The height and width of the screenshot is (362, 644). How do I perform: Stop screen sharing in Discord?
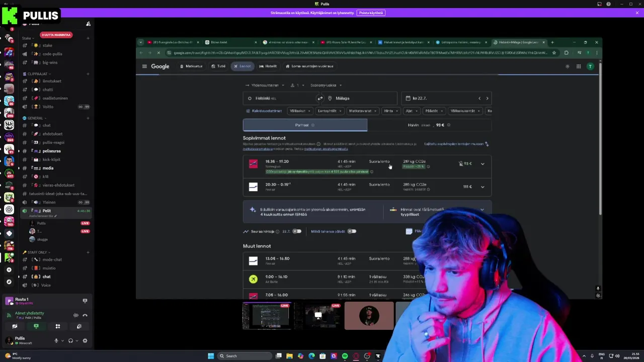(36, 326)
